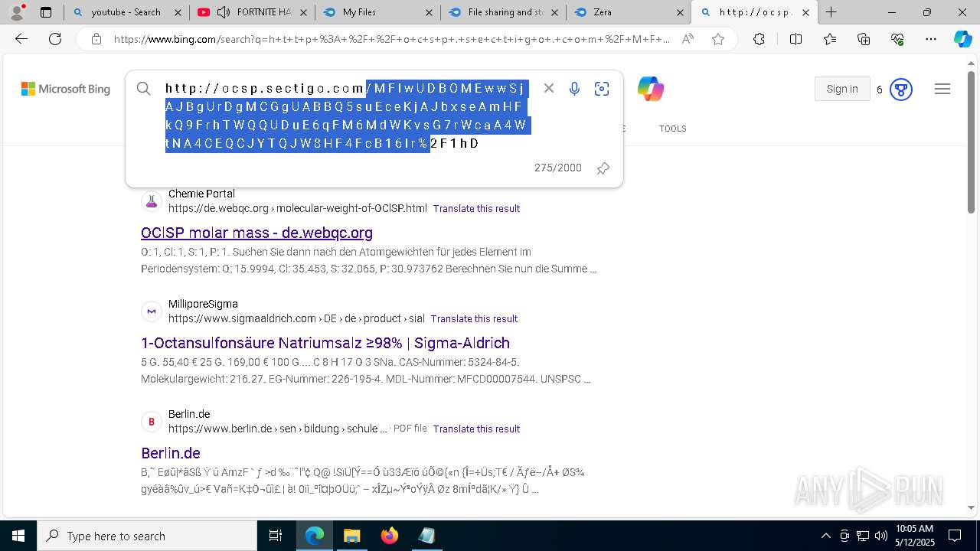This screenshot has height=551, width=980.
Task: Close the youtube - Search tab
Action: click(x=177, y=12)
